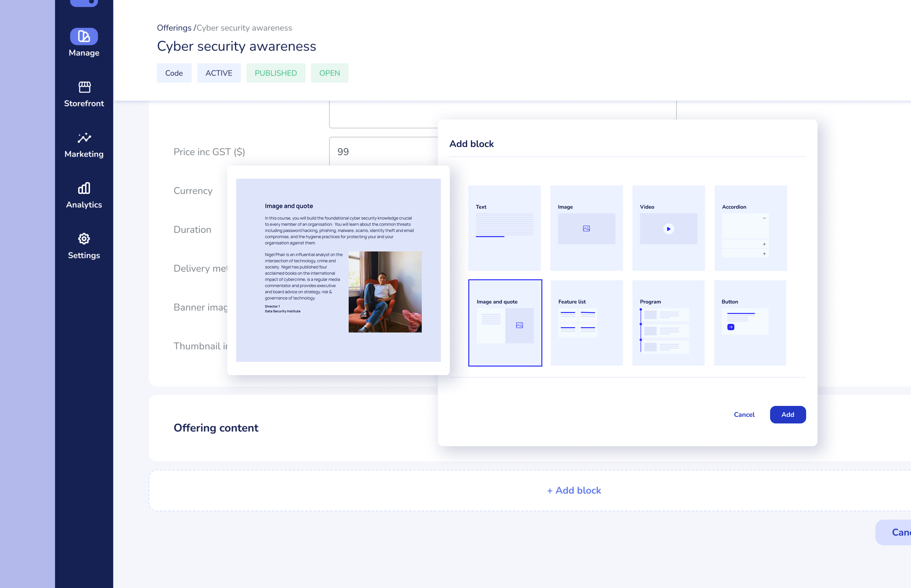Click the + Add block link
Screen dimensions: 911x588
click(x=574, y=491)
